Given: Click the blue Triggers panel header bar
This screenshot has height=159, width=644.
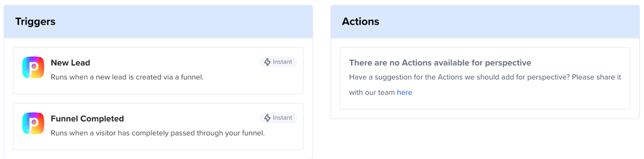Looking at the screenshot, I should 158,22.
